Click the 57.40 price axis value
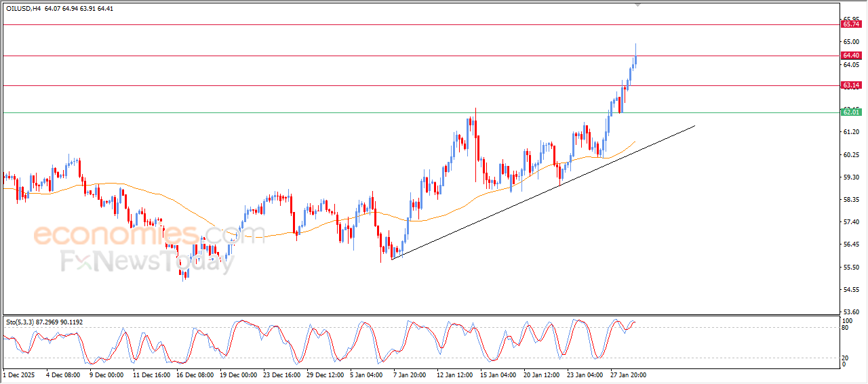 [852, 222]
